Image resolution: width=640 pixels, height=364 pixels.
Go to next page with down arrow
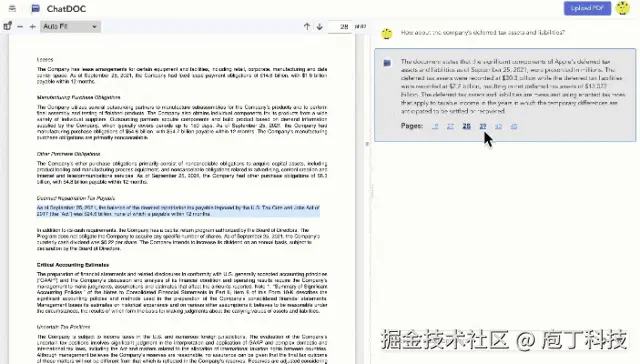coord(320,27)
